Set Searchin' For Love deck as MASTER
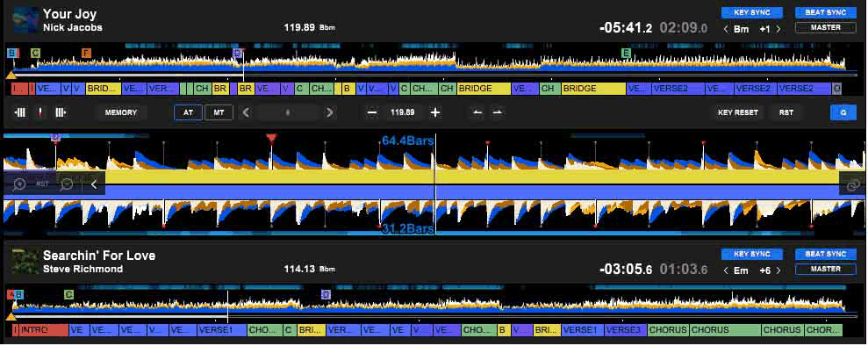Image resolution: width=868 pixels, height=346 pixels. tap(826, 269)
